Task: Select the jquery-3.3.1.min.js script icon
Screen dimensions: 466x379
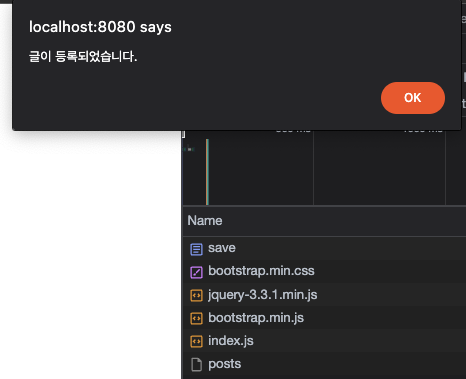Action: pyautogui.click(x=196, y=295)
